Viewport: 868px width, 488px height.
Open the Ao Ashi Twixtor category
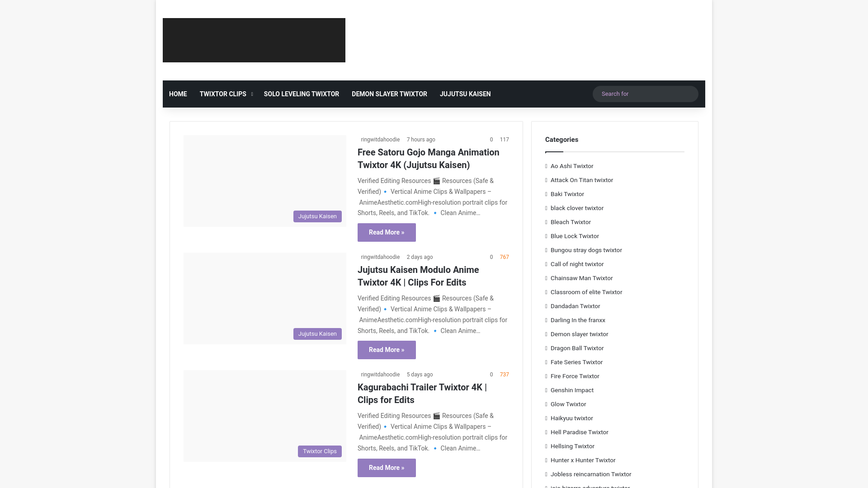pyautogui.click(x=572, y=166)
